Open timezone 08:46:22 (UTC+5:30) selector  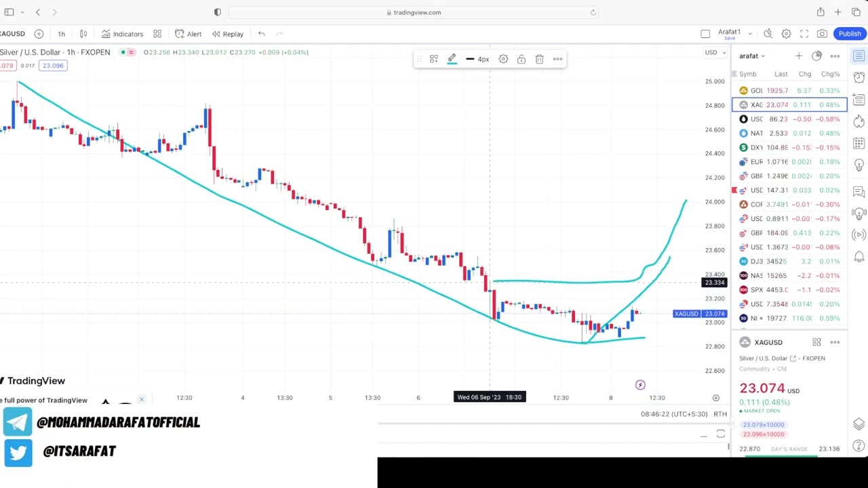point(674,414)
